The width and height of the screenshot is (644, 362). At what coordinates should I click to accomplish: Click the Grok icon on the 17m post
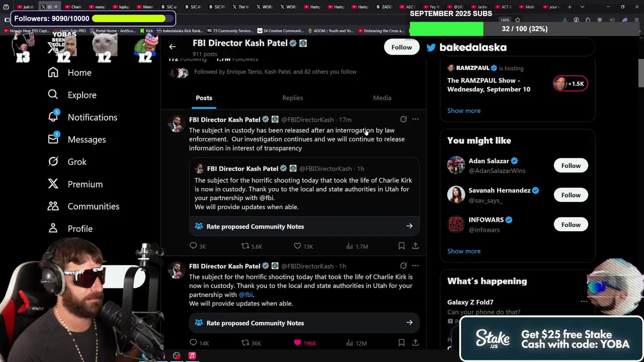pos(404,119)
